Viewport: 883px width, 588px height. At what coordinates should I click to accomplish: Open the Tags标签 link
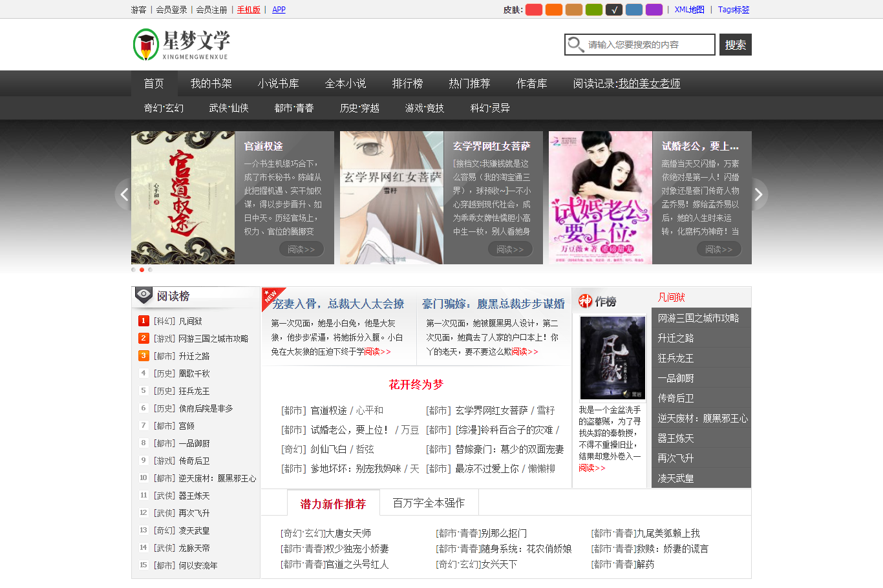click(x=734, y=10)
